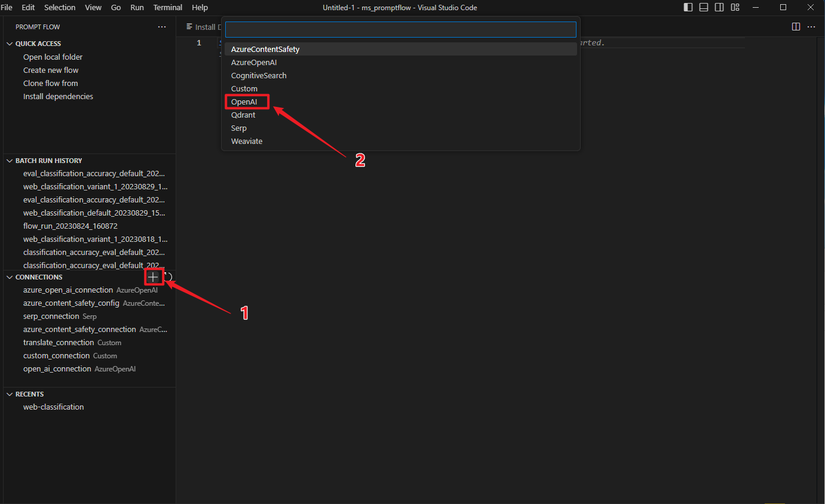This screenshot has height=504, width=825.
Task: Toggle the secondary side bar
Action: [719, 8]
